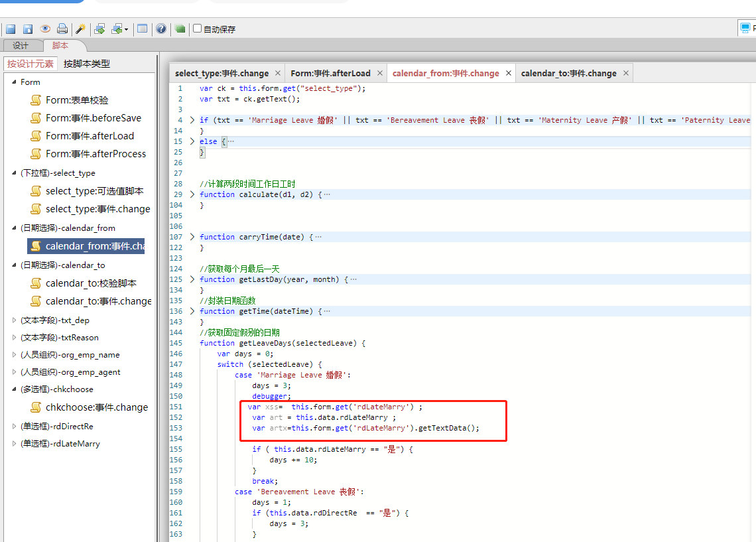
Task: Click the first save icon in toolbar
Action: [11, 29]
